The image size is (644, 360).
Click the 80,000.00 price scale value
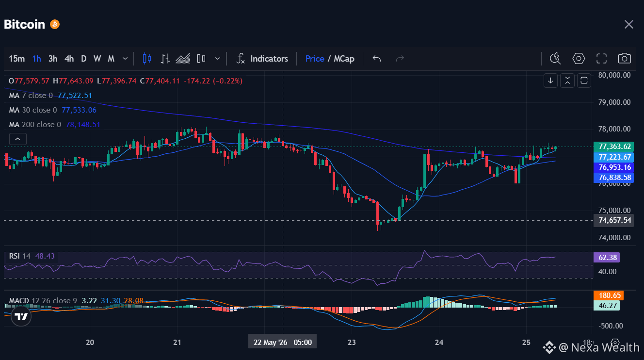tap(614, 75)
